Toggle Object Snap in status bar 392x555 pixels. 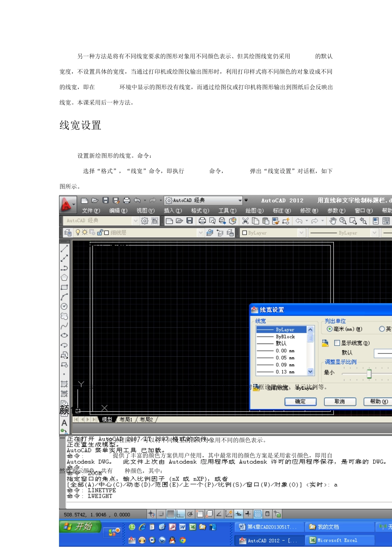(x=200, y=514)
